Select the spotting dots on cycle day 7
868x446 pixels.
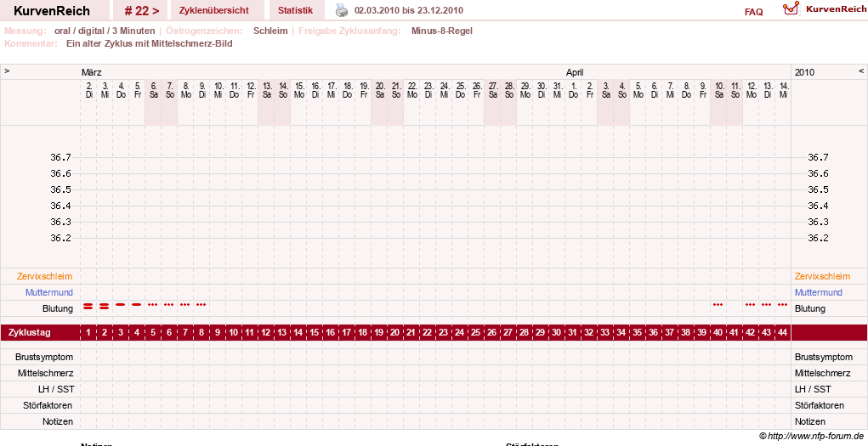tap(184, 304)
